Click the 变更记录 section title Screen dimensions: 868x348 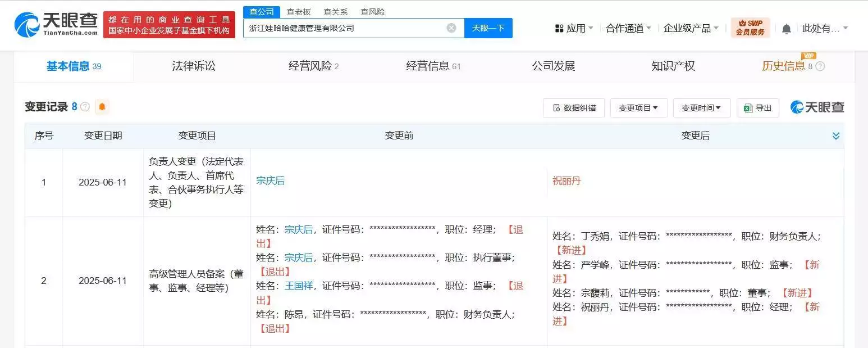(x=47, y=107)
